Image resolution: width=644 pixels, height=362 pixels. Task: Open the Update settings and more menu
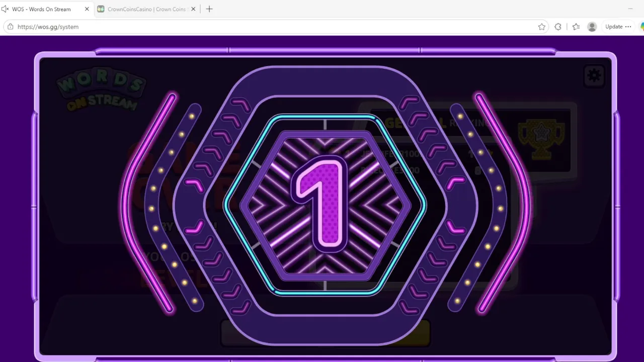tap(618, 27)
